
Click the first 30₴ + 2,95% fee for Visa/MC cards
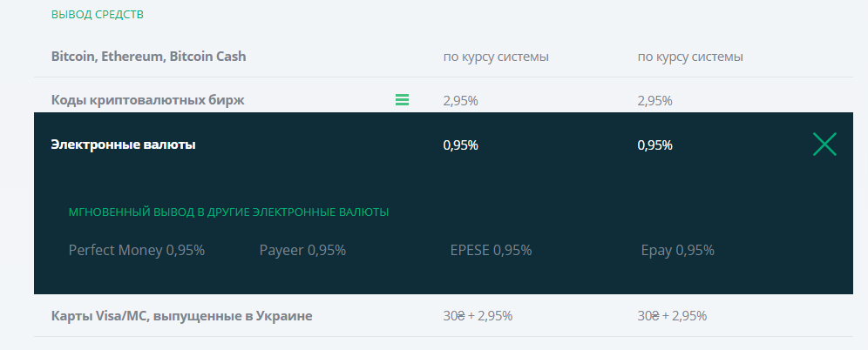tap(478, 315)
